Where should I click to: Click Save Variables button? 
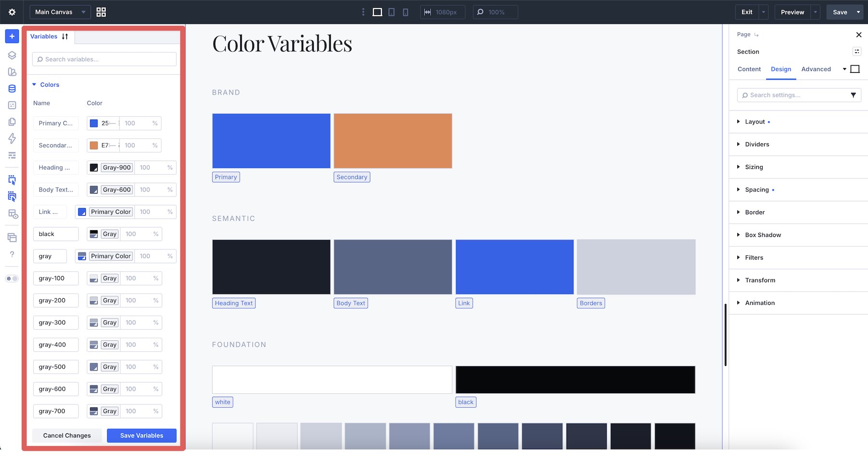click(142, 435)
